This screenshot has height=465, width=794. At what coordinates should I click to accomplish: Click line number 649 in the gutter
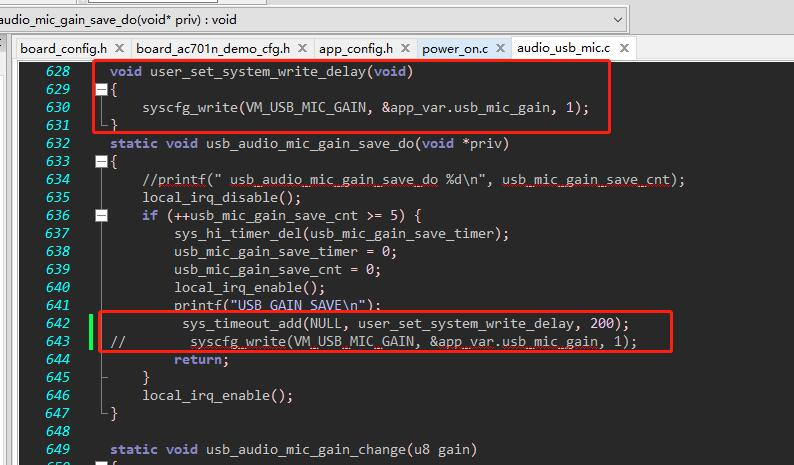[x=57, y=449]
